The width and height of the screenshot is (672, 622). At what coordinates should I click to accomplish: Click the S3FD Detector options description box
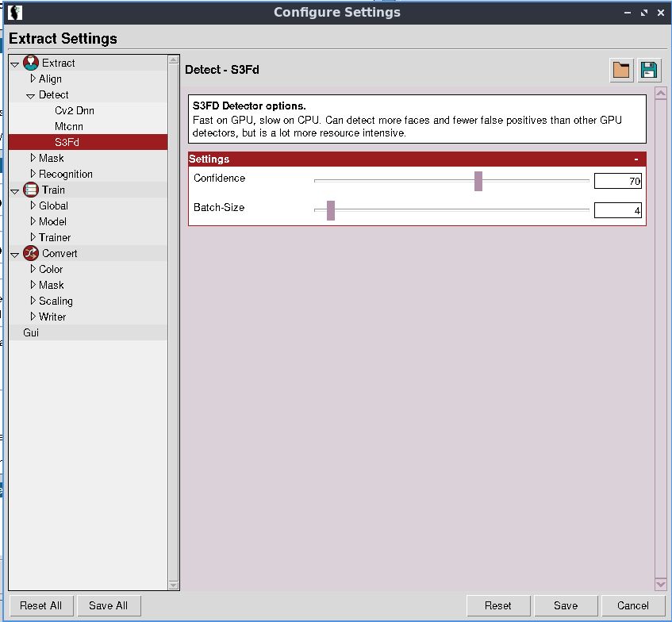(417, 119)
